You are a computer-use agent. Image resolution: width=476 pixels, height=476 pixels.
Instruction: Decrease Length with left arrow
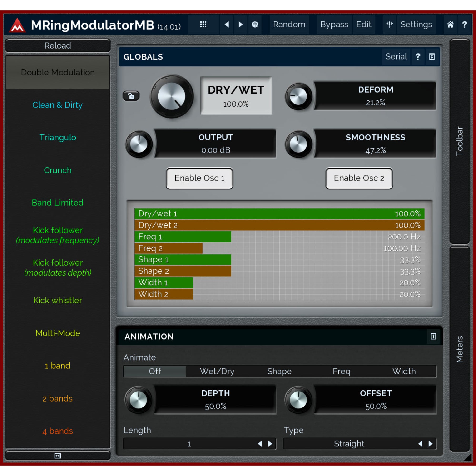point(260,444)
